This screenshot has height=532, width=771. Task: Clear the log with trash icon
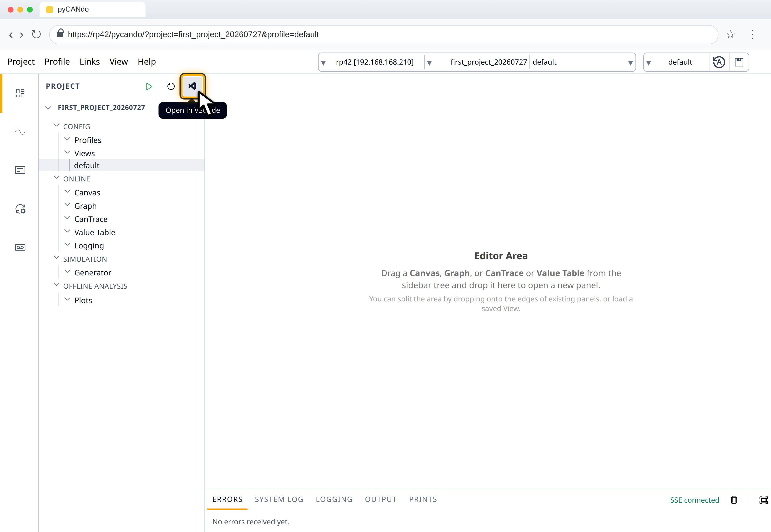[734, 500]
